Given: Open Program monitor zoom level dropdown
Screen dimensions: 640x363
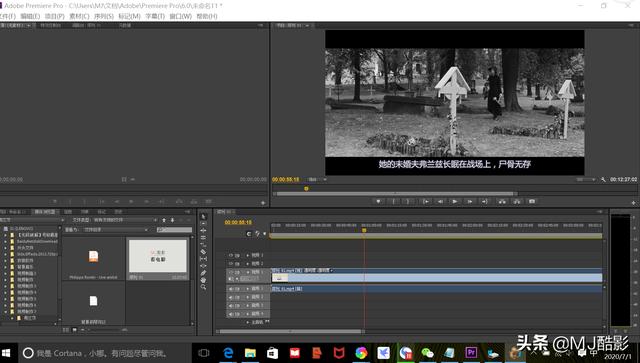Looking at the screenshot, I should click(318, 180).
